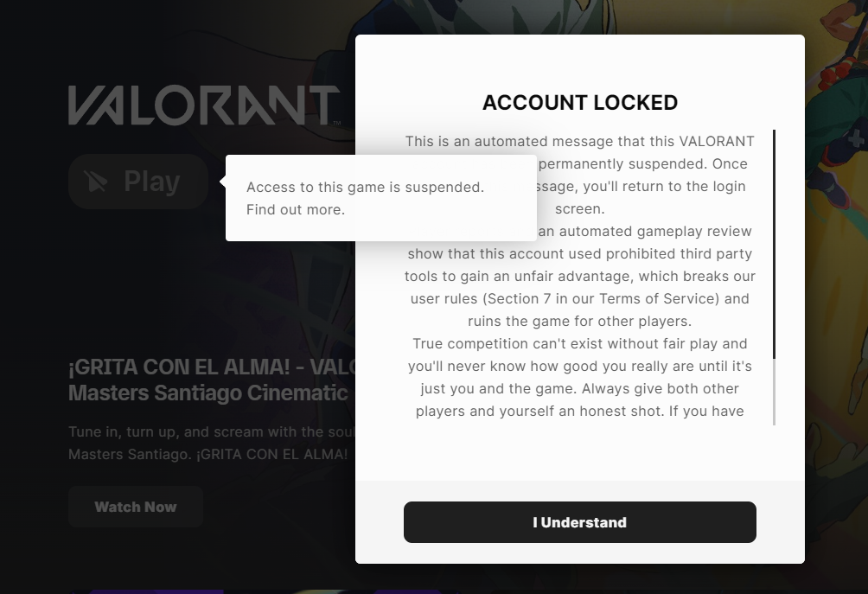Open the leftmost purple thumbnail at the bottom
Image resolution: width=868 pixels, height=594 pixels.
156,591
